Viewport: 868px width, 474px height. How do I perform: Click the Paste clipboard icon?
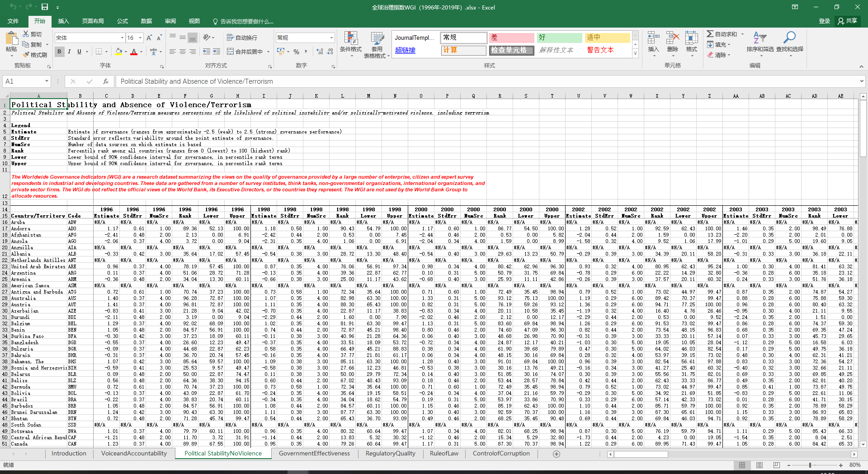[11, 38]
